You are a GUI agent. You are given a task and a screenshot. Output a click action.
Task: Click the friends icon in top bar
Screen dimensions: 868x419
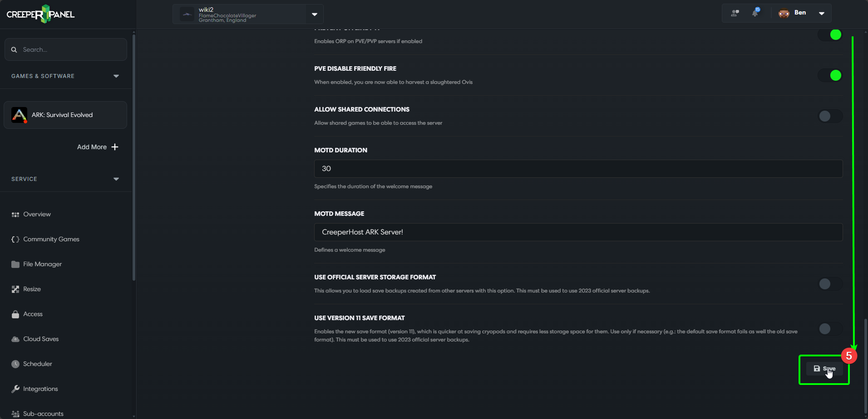(735, 13)
